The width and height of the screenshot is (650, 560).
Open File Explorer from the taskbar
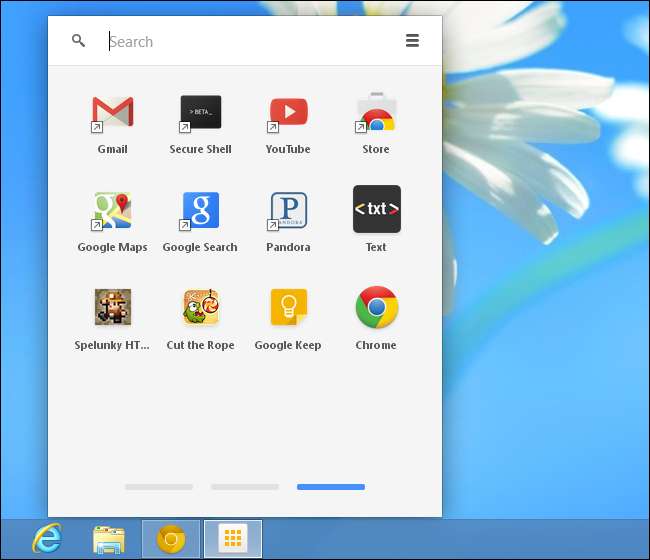click(109, 540)
